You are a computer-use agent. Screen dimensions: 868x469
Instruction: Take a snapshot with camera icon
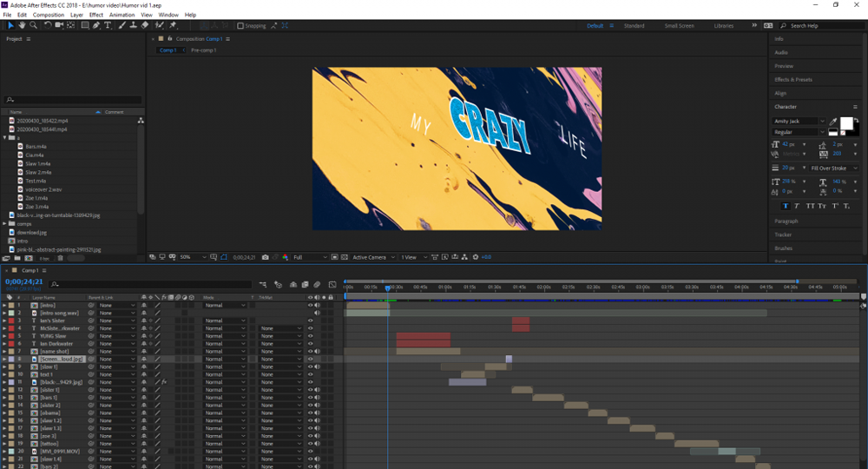point(265,257)
